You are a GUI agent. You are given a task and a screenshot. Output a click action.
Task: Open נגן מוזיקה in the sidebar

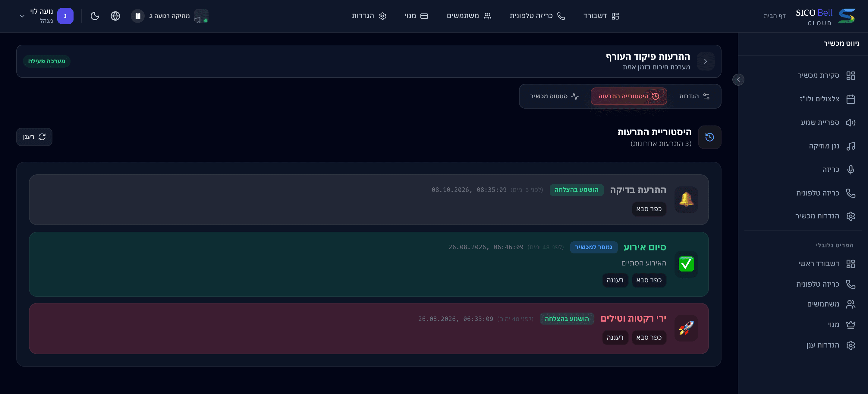[832, 146]
